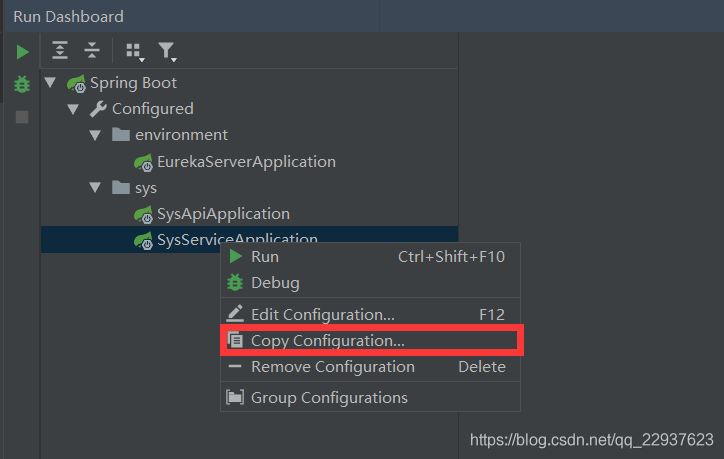Click the Collapse All toolbar icon
The width and height of the screenshot is (724, 459).
point(92,50)
